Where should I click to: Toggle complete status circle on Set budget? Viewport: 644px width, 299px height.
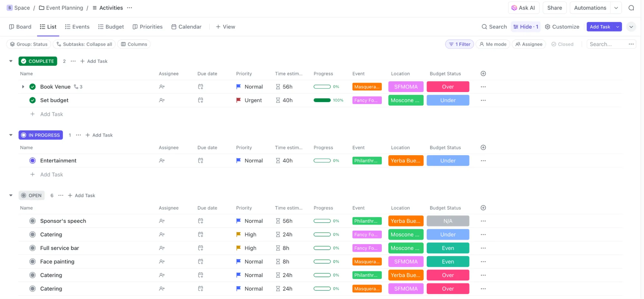click(33, 100)
